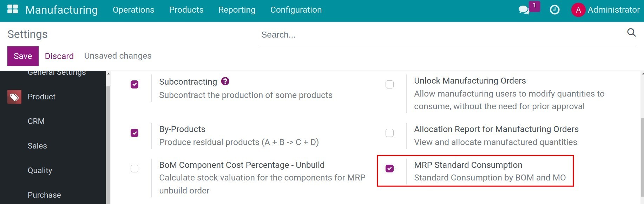644x204 pixels.
Task: Open the Operations menu
Action: 133,10
